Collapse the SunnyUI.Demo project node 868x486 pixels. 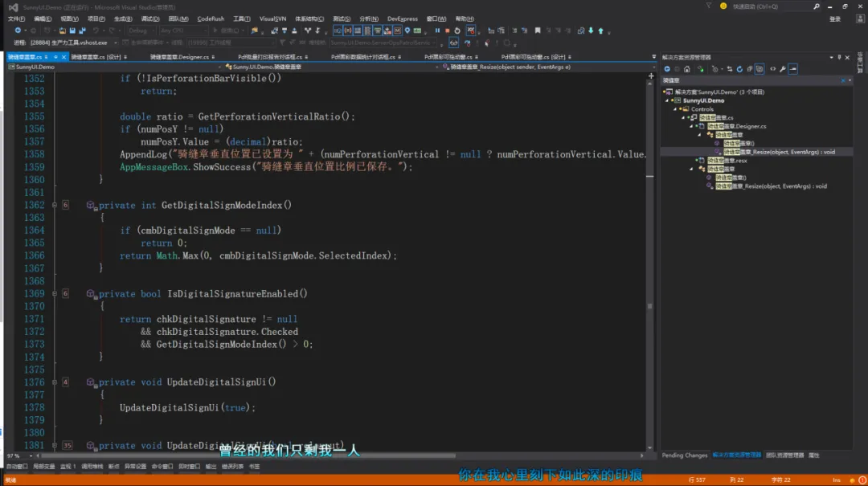click(x=667, y=100)
